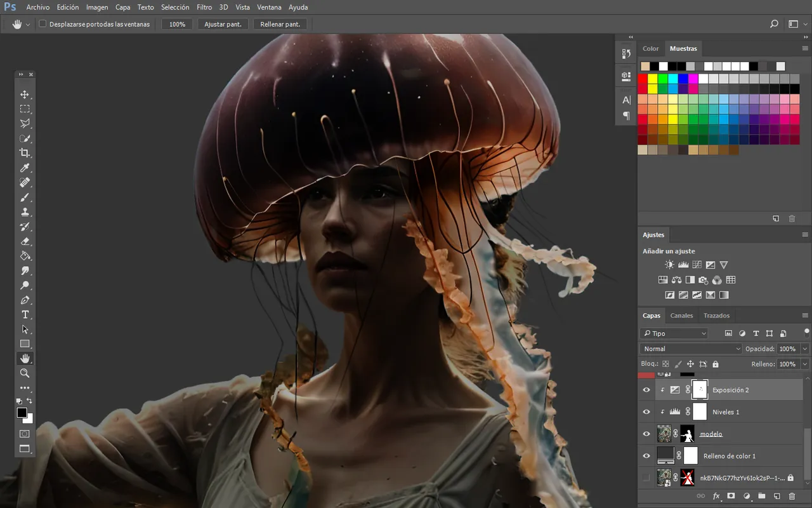Select the Clone Stamp tool

(x=25, y=212)
